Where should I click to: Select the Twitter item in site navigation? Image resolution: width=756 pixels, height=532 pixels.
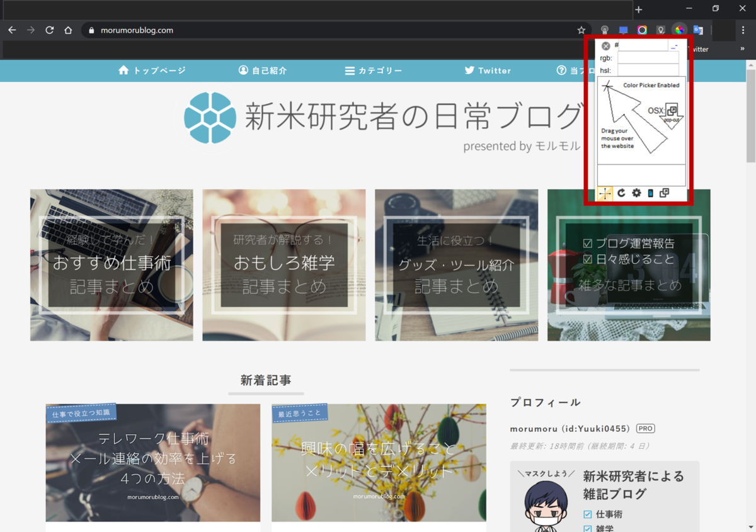pos(487,71)
